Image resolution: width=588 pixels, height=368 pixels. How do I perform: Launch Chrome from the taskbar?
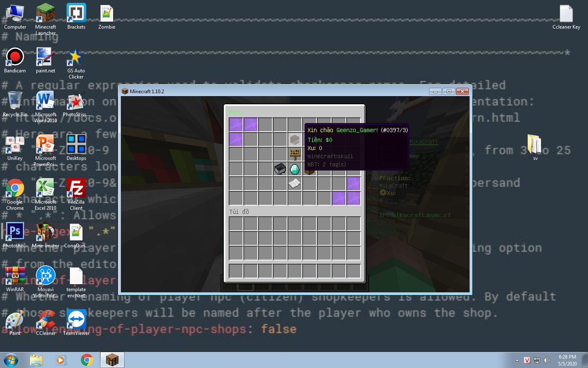point(87,360)
